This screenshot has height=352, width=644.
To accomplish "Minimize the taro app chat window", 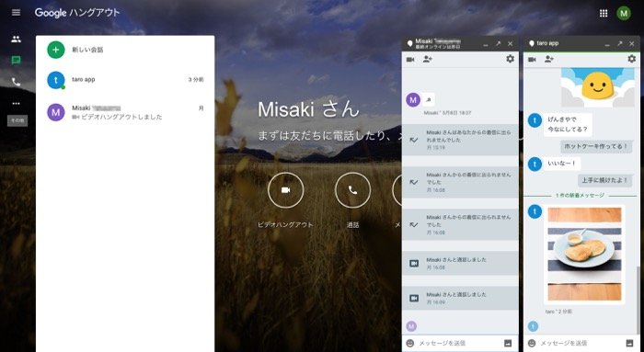I will (x=607, y=44).
